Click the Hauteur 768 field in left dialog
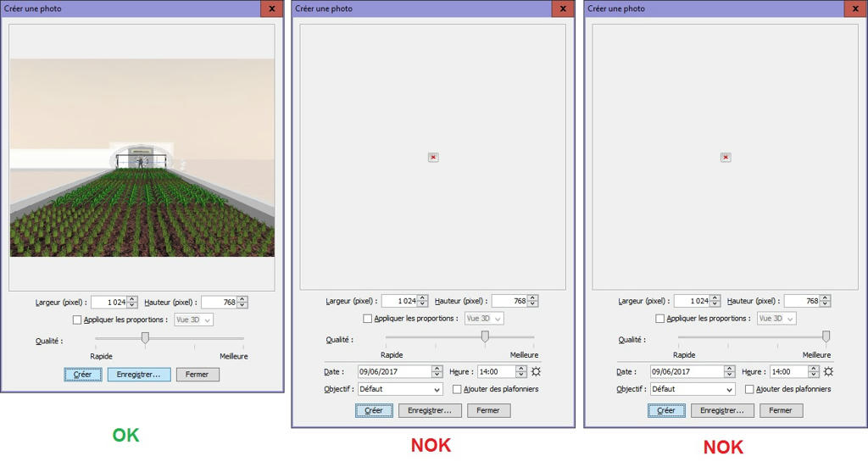The height and width of the screenshot is (467, 868). pos(220,302)
